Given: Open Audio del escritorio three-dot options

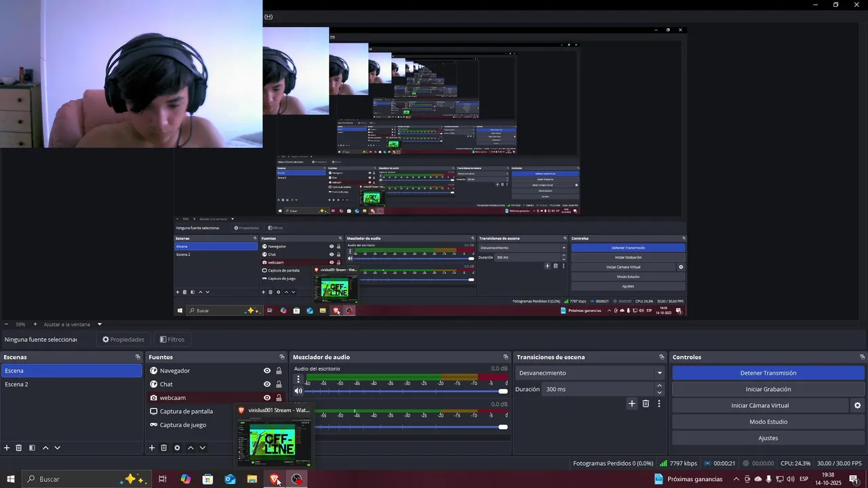Looking at the screenshot, I should point(298,380).
